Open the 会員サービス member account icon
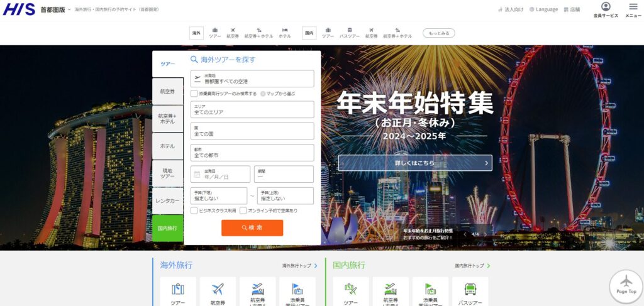The width and height of the screenshot is (644, 306). [x=606, y=8]
